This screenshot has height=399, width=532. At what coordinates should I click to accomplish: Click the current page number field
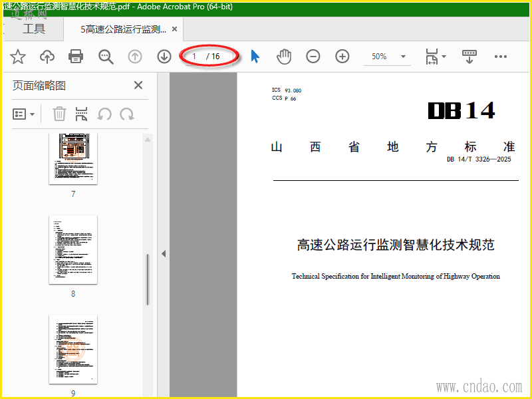194,57
